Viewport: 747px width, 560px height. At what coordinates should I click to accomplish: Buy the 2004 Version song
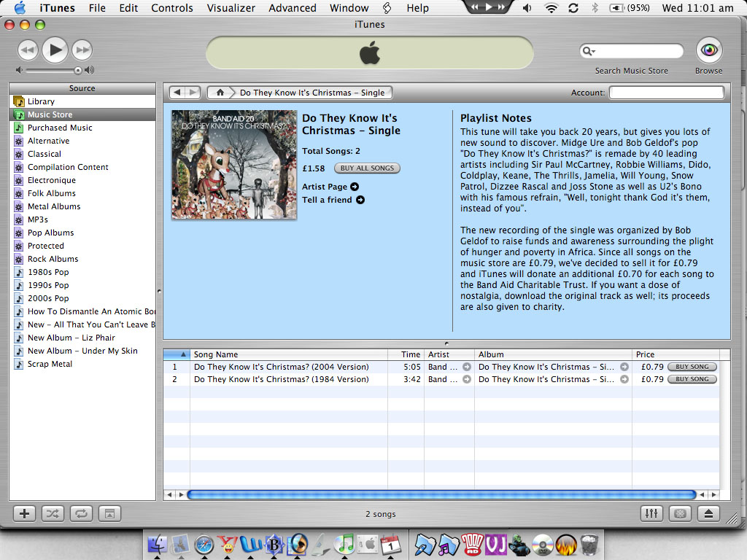click(692, 367)
